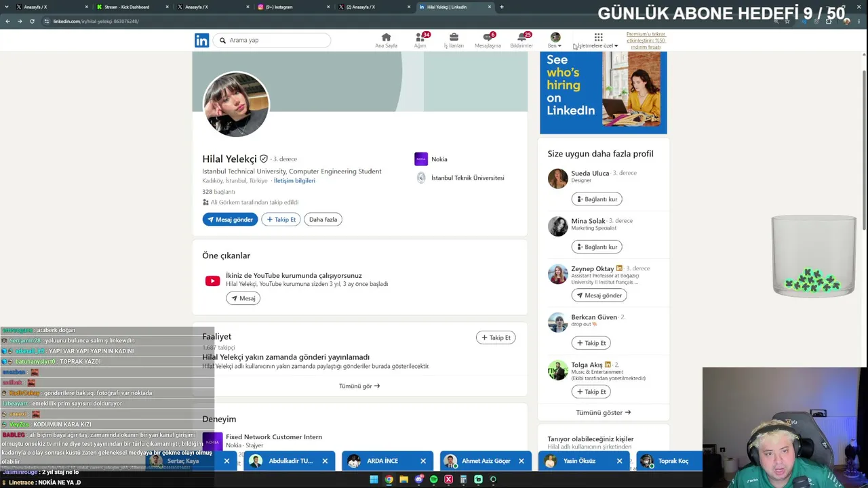
Task: Close the Yasin Öksüz chat tab
Action: click(x=619, y=461)
